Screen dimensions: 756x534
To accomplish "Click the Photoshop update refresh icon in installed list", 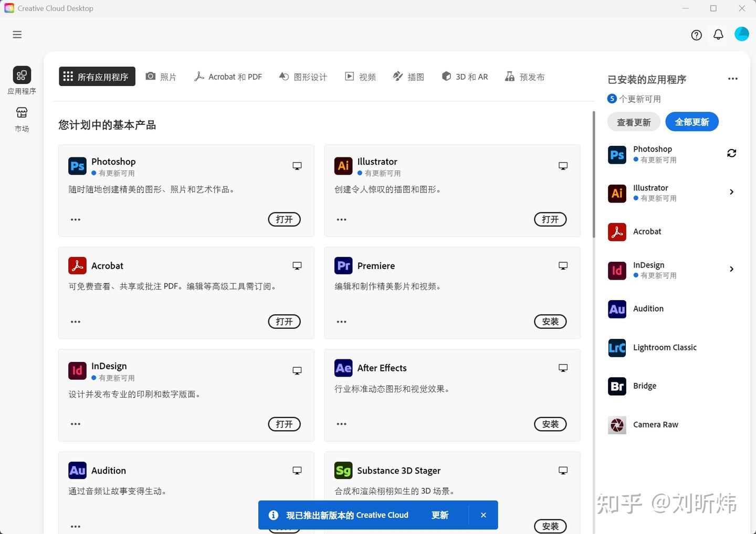I will tap(731, 153).
